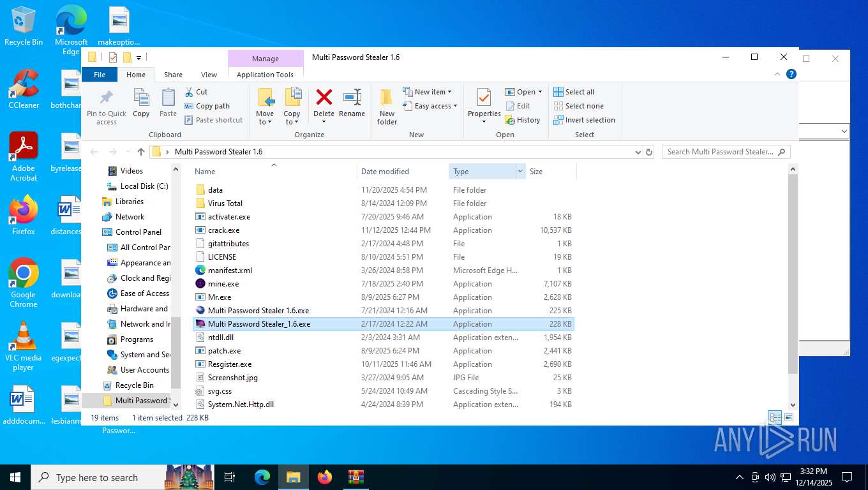Click the Search Multi Password Stealer box
The width and height of the screenshot is (868, 490).
tap(726, 152)
